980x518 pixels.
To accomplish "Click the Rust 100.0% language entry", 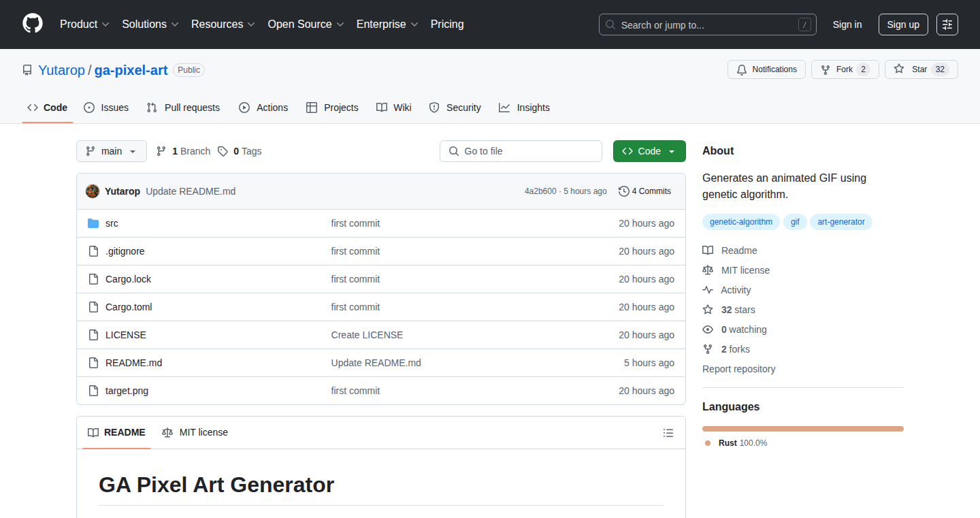I will 736,443.
